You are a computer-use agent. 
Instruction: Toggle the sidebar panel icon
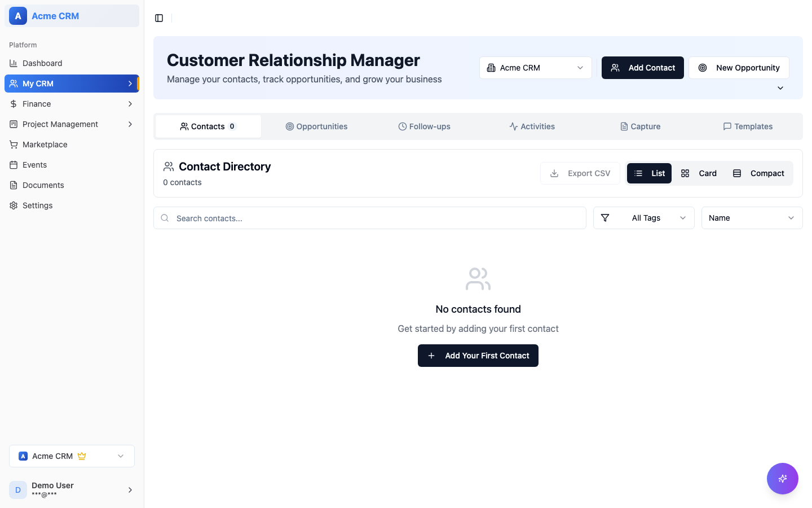click(159, 18)
